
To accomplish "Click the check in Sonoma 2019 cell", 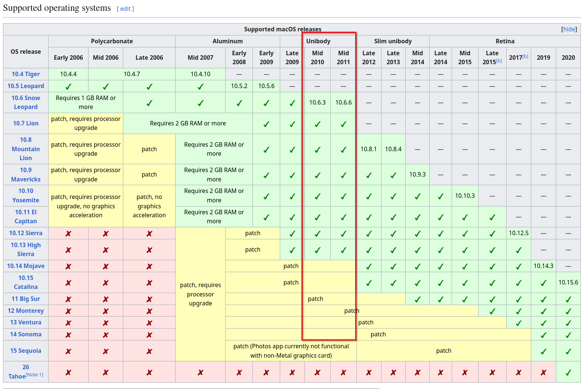I will pyautogui.click(x=544, y=334).
